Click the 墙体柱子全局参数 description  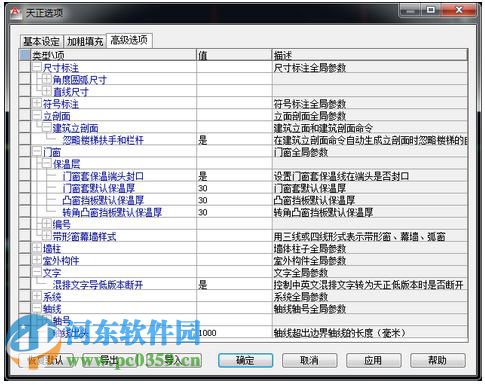pyautogui.click(x=310, y=249)
